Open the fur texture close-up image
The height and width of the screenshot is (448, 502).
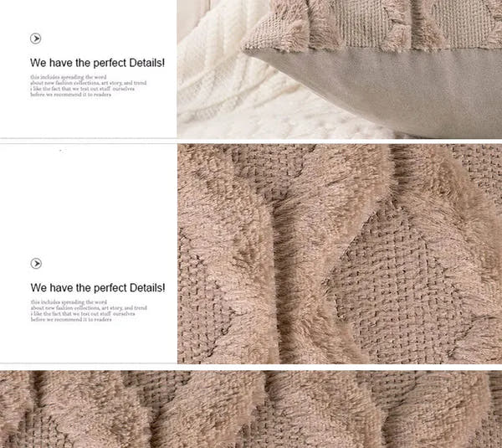(x=340, y=254)
